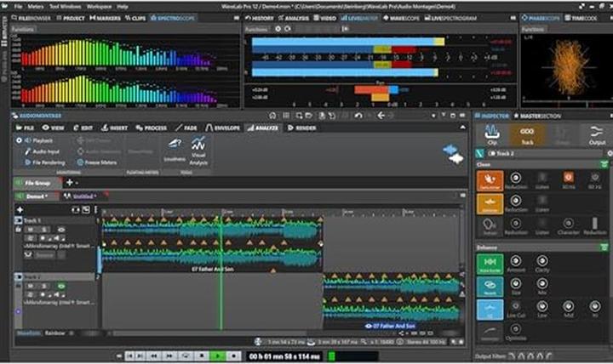Switch to the Phasescope tab

(x=541, y=18)
